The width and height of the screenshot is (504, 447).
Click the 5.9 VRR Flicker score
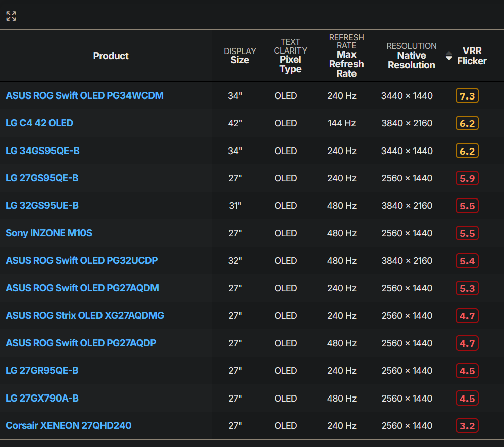coord(467,178)
